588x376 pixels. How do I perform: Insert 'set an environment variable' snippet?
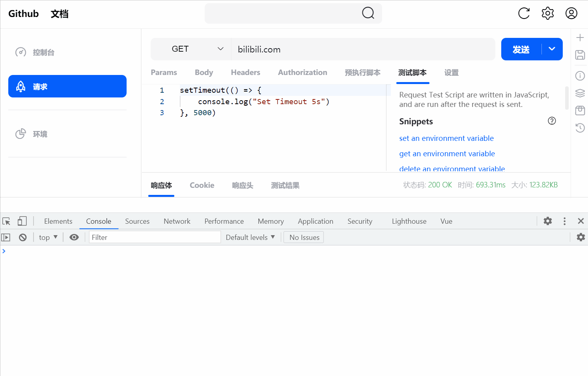446,138
